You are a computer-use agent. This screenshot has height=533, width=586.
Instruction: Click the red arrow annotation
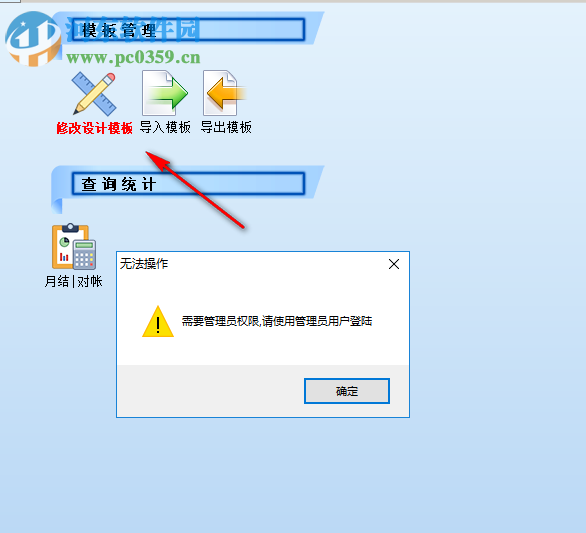pos(195,190)
